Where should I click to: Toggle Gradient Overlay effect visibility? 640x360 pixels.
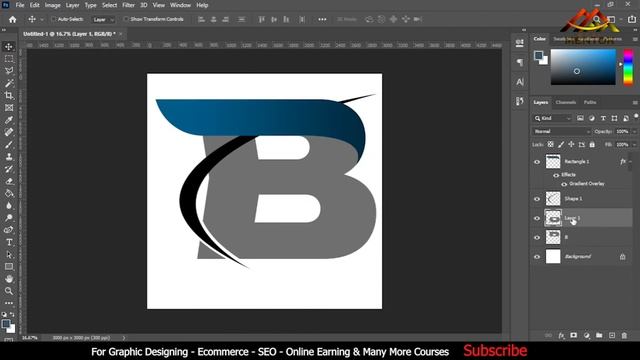click(x=564, y=184)
